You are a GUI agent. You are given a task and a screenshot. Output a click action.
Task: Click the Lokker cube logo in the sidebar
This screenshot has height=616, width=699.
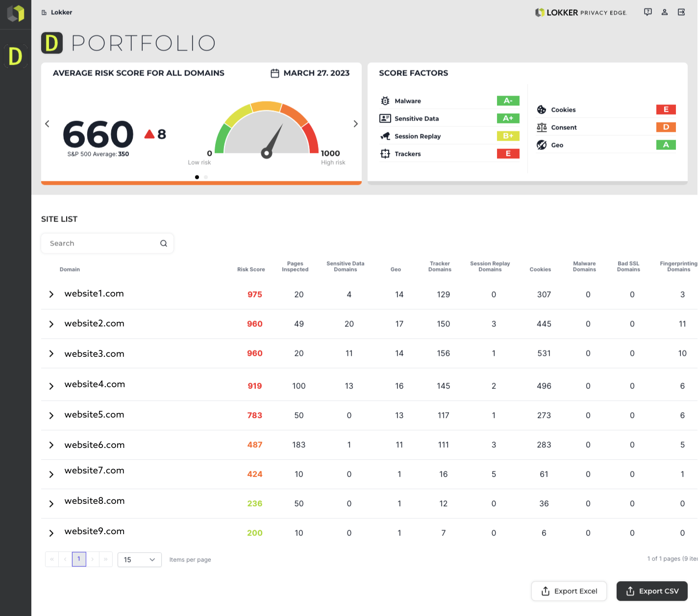point(15,14)
